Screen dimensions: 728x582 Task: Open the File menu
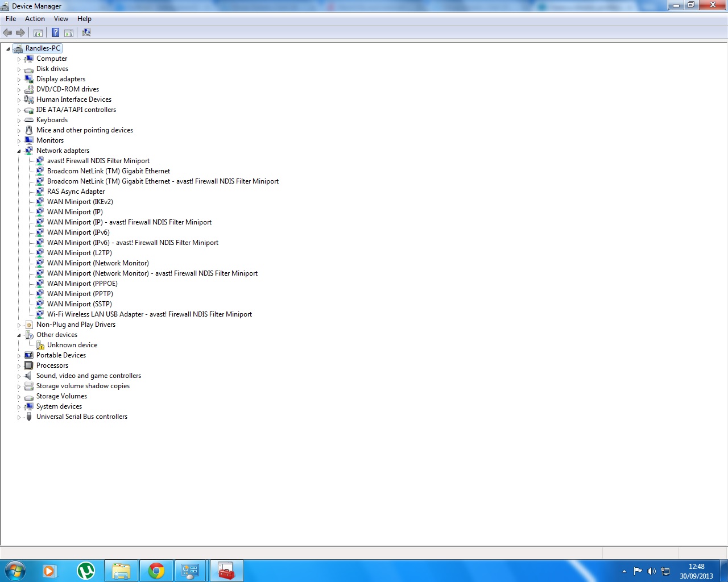(11, 19)
